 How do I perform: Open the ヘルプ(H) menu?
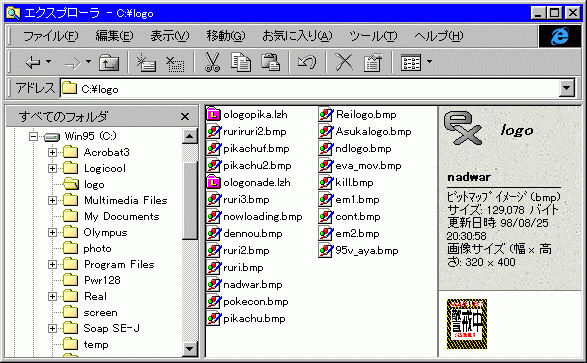click(438, 36)
